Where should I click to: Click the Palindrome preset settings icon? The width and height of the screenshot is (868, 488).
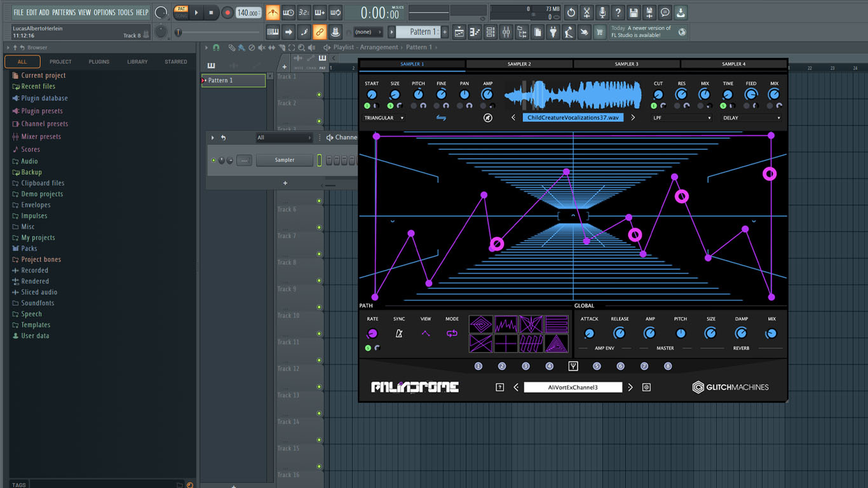[x=646, y=387]
